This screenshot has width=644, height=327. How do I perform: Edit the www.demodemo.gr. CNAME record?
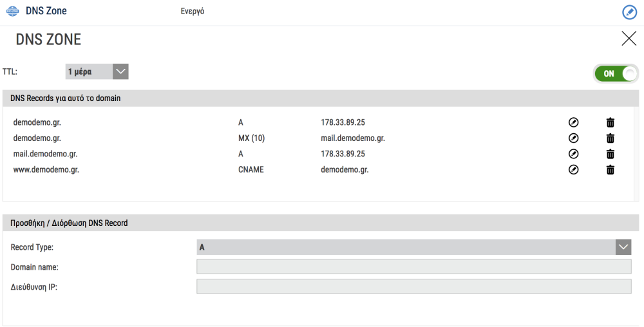573,170
